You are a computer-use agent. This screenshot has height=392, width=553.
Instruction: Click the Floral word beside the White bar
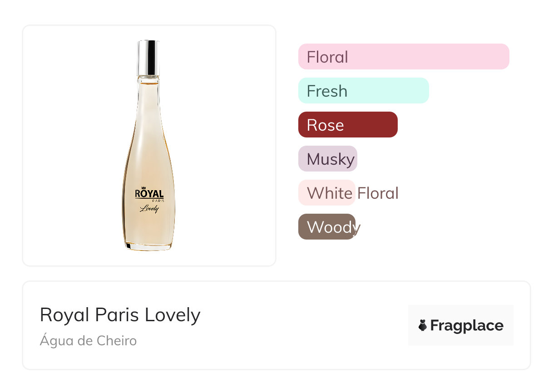[x=378, y=193]
